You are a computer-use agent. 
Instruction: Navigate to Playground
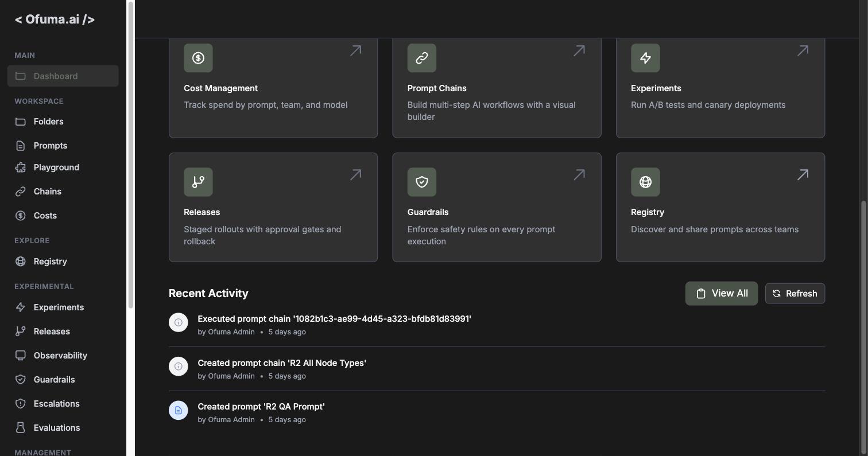click(x=63, y=167)
